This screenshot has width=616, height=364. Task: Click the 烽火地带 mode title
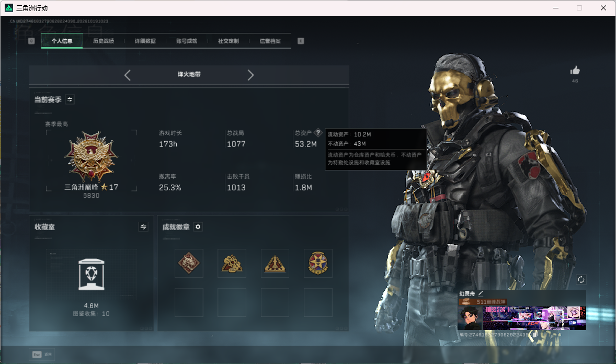coord(189,74)
